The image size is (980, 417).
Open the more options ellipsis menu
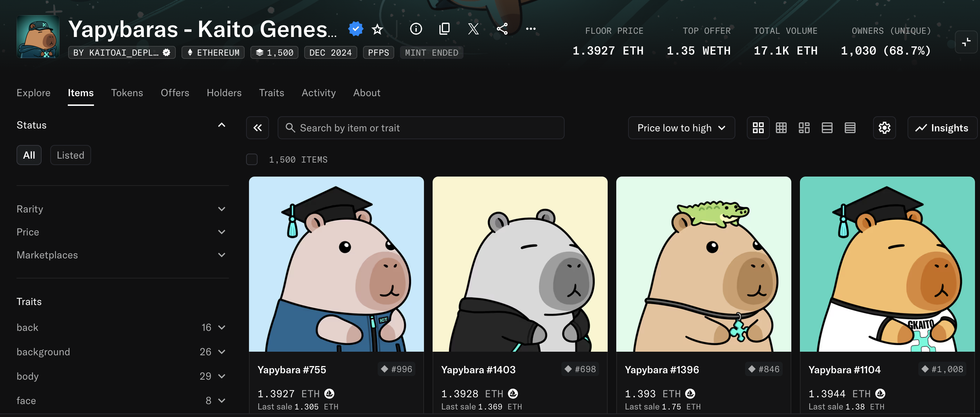[x=531, y=29]
